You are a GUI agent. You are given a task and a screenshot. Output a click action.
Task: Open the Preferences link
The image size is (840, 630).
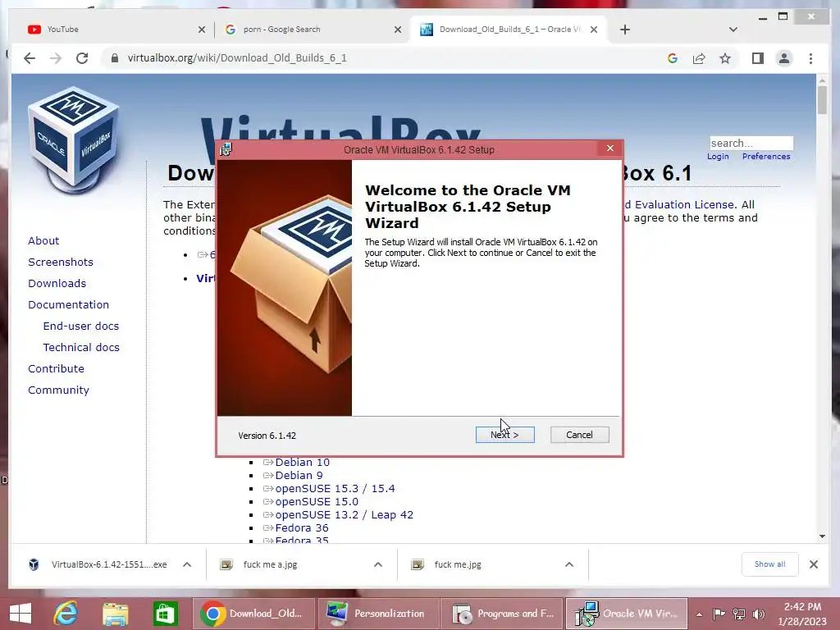pos(766,157)
